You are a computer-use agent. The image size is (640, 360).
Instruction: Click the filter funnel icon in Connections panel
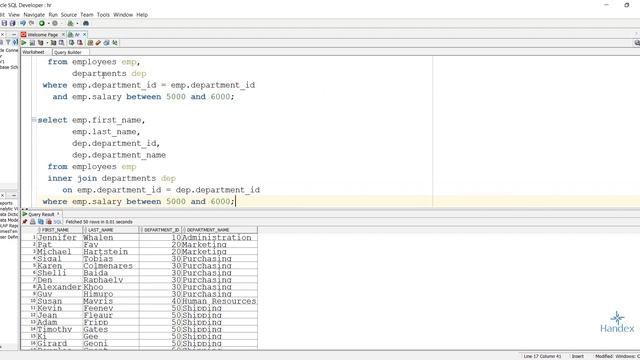[x=8, y=42]
